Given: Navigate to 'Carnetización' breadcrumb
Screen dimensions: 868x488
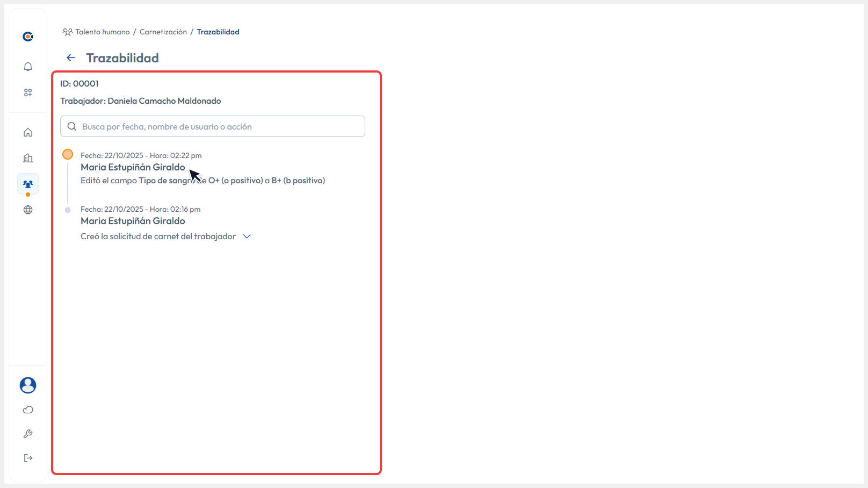Looking at the screenshot, I should point(163,32).
